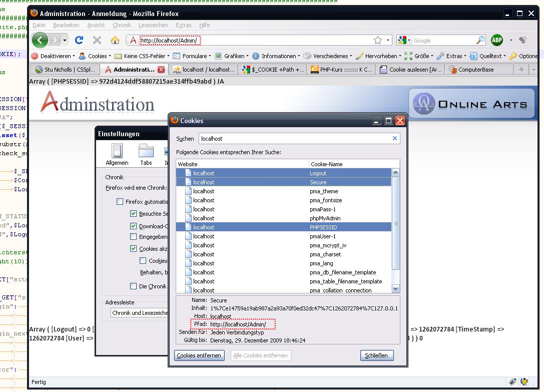The height and width of the screenshot is (392, 544).
Task: Select the Allgemein settings pane icon
Action: point(117,155)
